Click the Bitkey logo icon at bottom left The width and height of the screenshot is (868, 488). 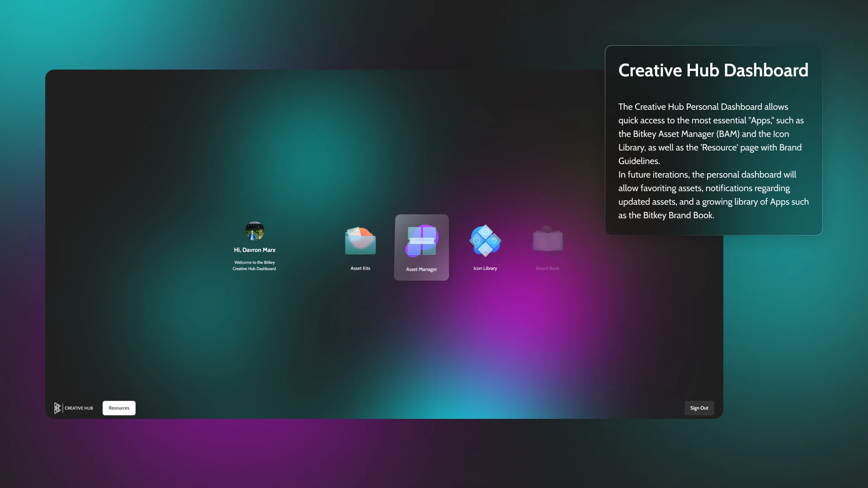tap(57, 408)
